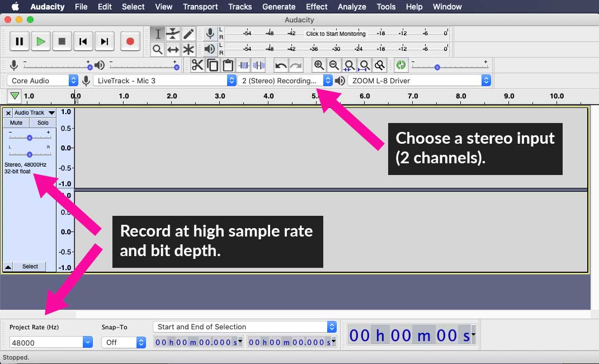
Task: Click the Pause transport button
Action: pos(19,41)
